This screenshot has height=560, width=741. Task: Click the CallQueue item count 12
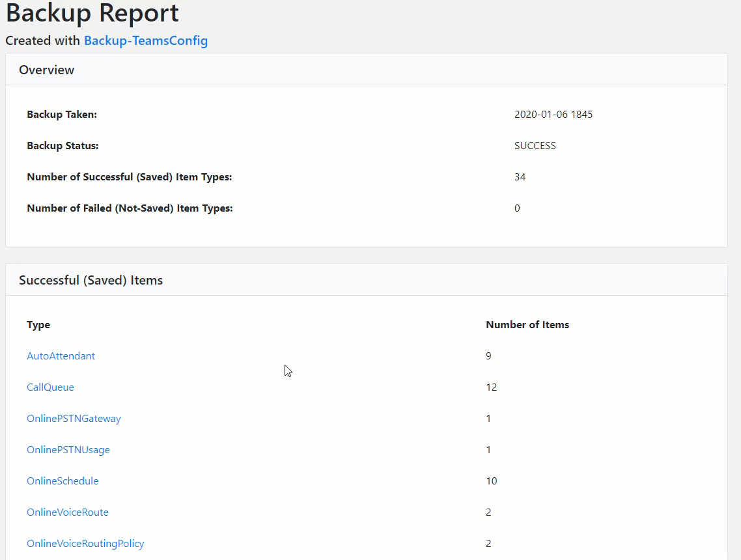[491, 387]
